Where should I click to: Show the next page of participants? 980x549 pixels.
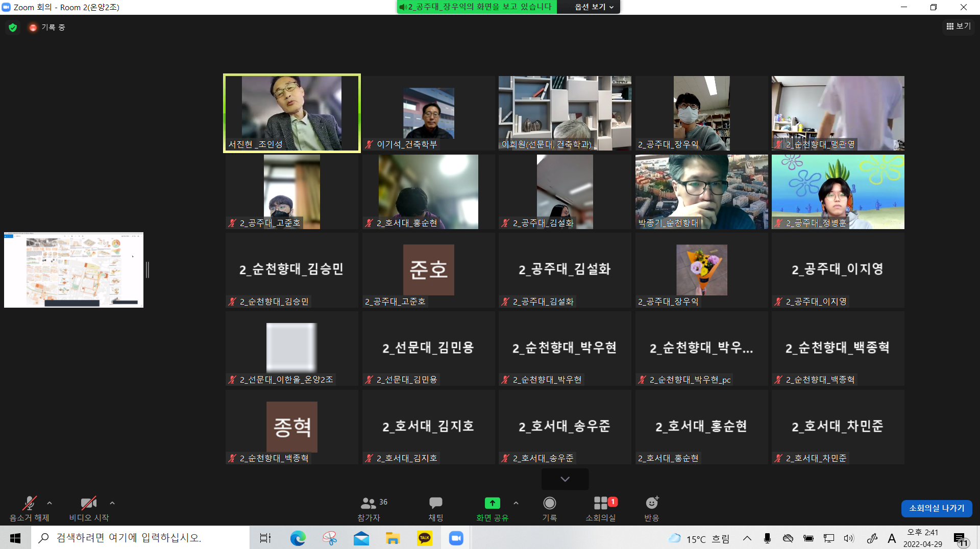565,479
